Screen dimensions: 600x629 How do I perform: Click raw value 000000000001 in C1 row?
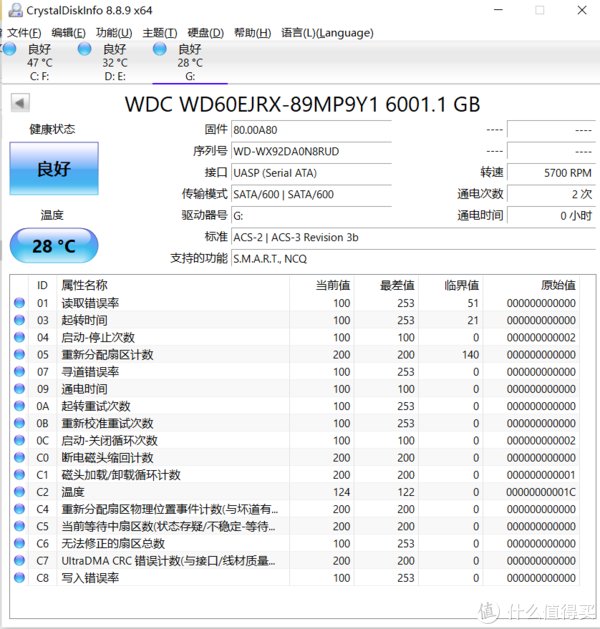(541, 475)
